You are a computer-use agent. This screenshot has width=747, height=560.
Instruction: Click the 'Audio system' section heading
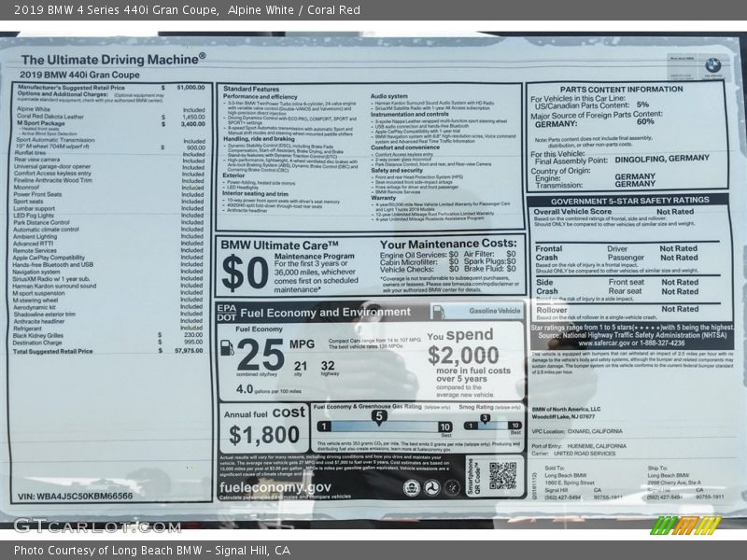tap(389, 96)
